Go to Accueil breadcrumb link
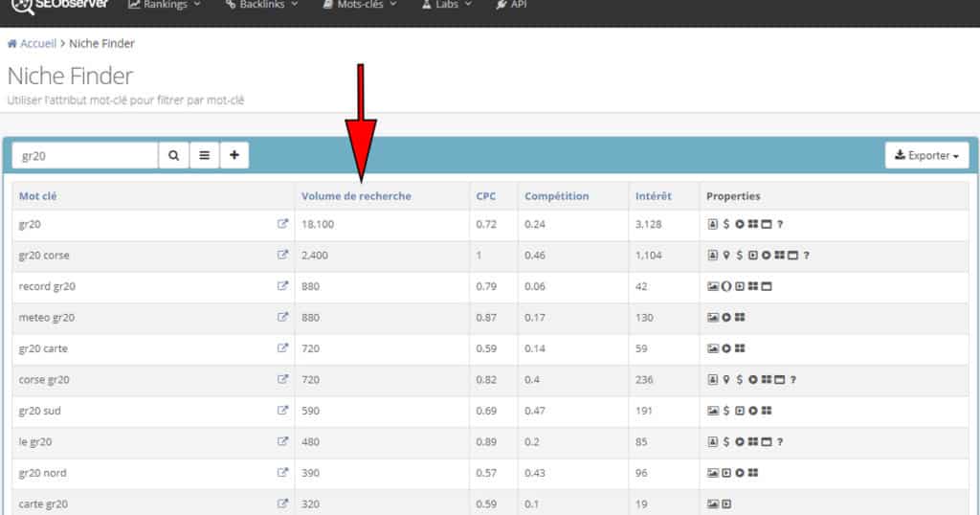This screenshot has height=515, width=980. click(x=38, y=44)
